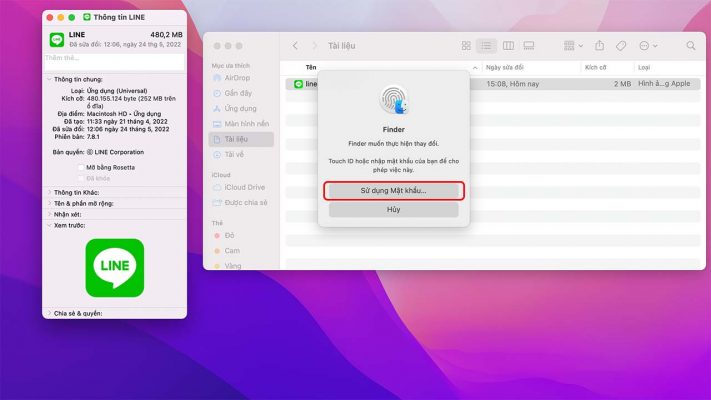This screenshot has height=400, width=711.
Task: Click the Thêm thẻ... tags field
Action: tap(114, 62)
